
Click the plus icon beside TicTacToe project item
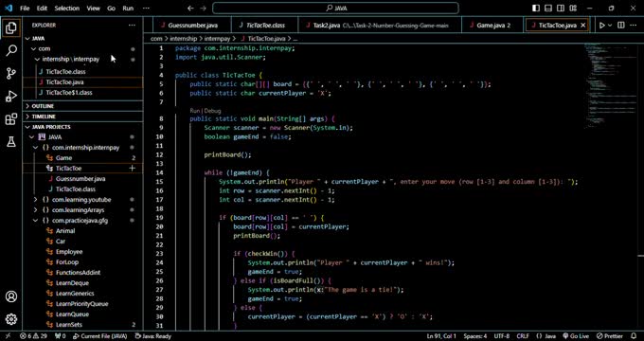[x=133, y=168]
